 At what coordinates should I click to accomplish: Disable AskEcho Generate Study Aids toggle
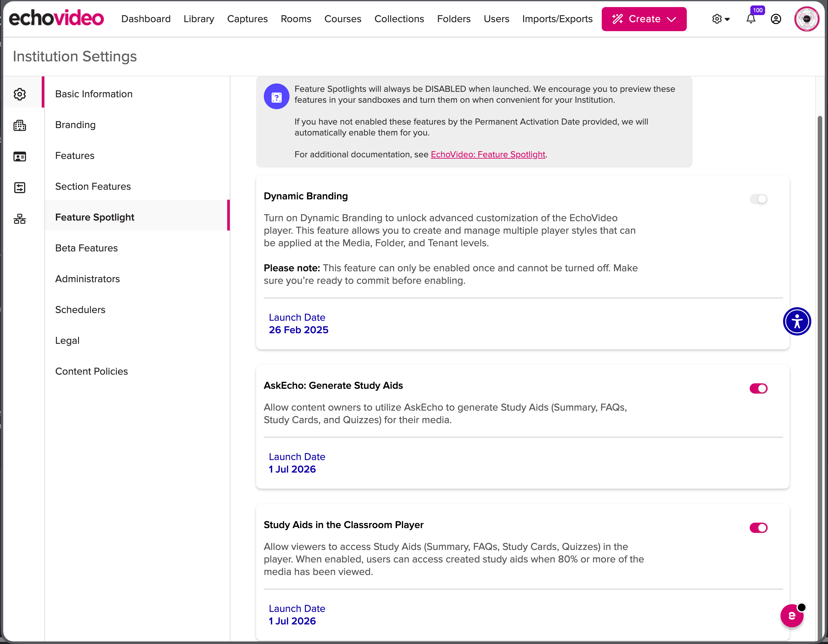click(x=758, y=388)
